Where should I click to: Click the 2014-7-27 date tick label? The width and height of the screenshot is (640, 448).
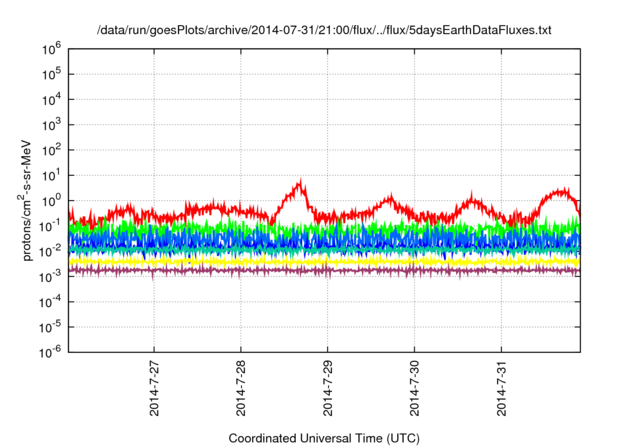click(154, 388)
